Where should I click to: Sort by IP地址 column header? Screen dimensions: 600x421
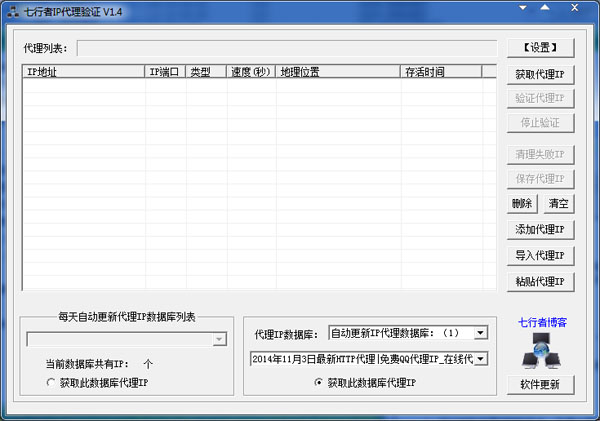coord(83,72)
